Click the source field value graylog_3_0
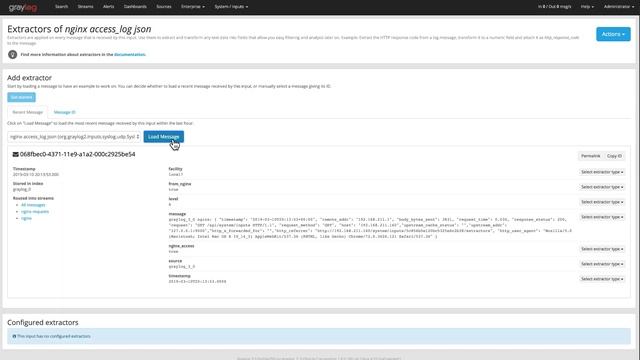This screenshot has height=360, width=640. coord(182,267)
